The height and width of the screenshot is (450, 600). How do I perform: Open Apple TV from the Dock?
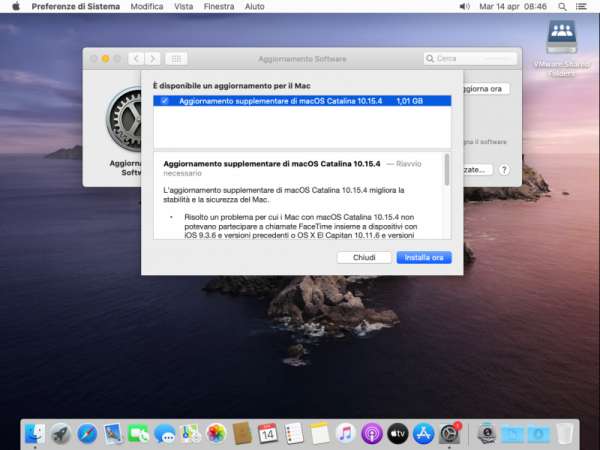click(398, 434)
